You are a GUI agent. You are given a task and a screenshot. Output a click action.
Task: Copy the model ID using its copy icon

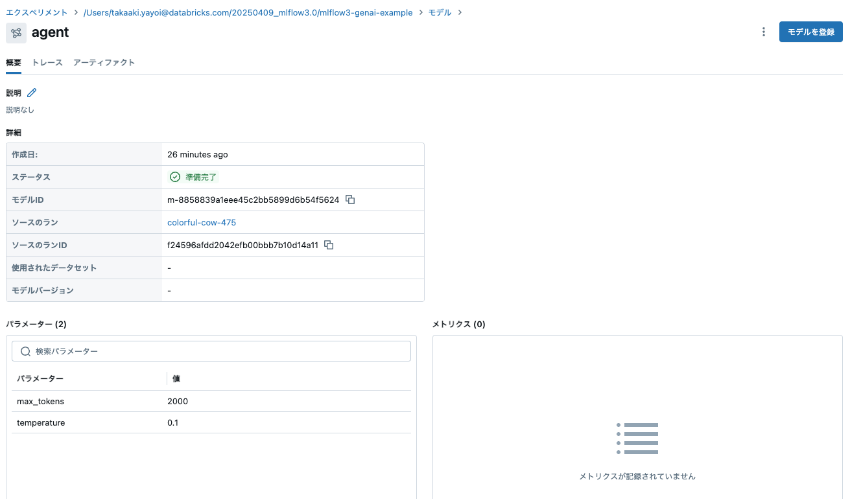(x=349, y=200)
